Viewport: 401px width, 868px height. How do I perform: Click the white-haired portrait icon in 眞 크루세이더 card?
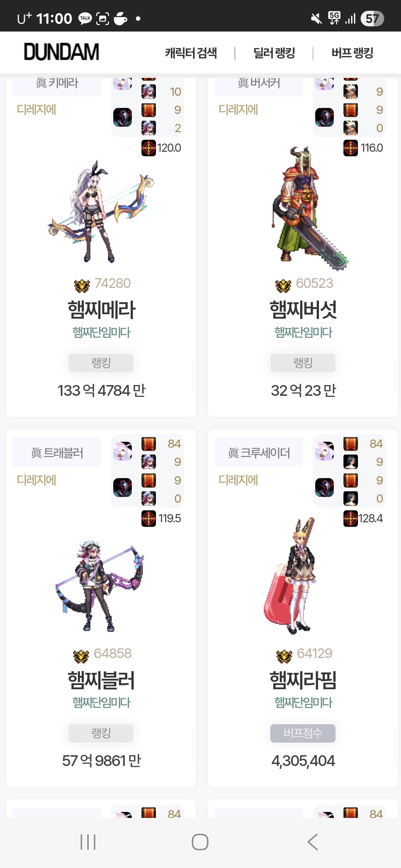click(x=325, y=451)
